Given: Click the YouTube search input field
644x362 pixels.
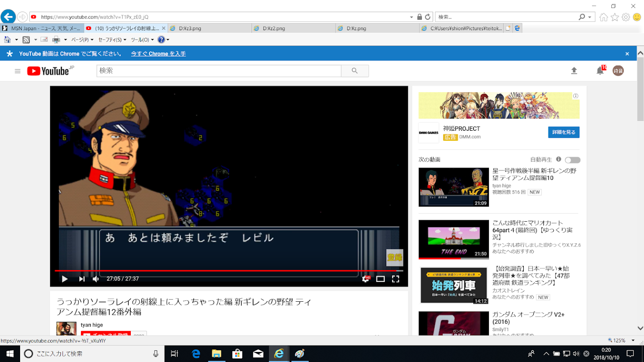Looking at the screenshot, I should pyautogui.click(x=219, y=71).
